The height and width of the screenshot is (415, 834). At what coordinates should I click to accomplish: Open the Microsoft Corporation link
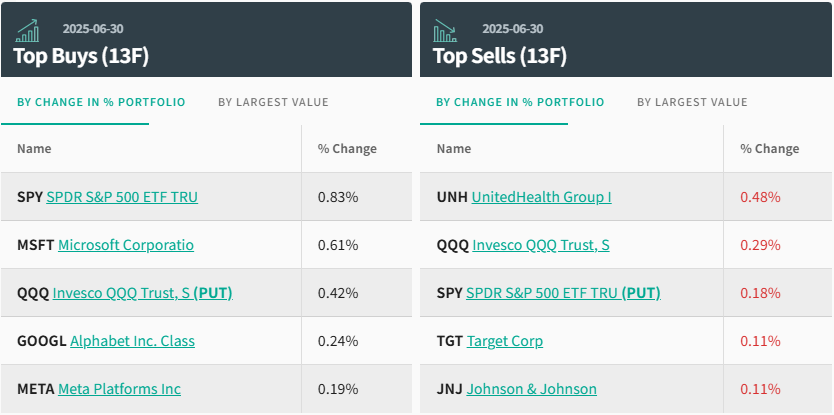126,245
